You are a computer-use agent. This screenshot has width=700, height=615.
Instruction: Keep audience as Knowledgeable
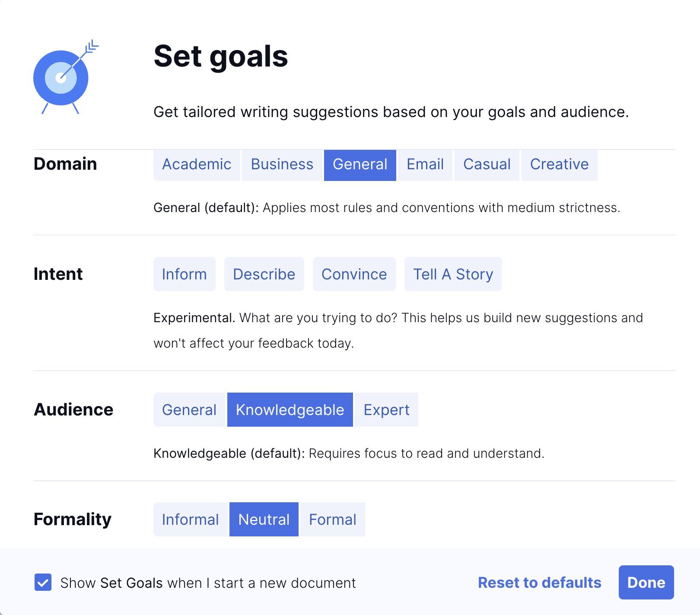[290, 409]
